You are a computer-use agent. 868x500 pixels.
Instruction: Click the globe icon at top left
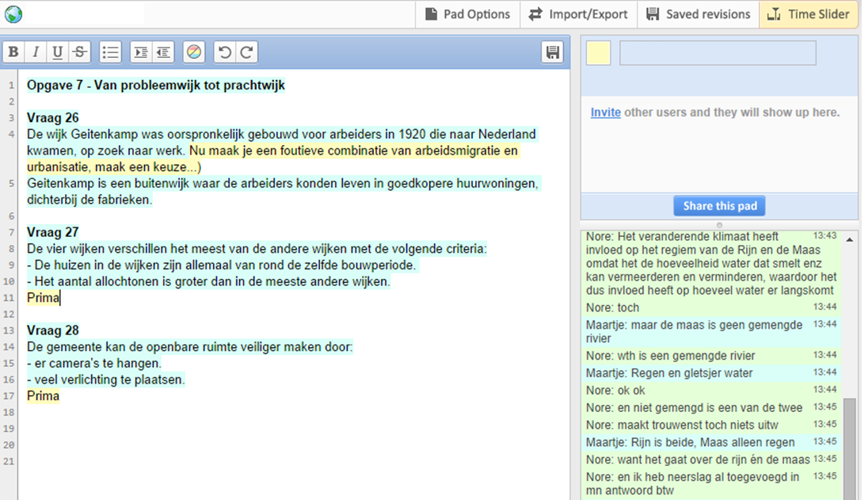point(13,14)
